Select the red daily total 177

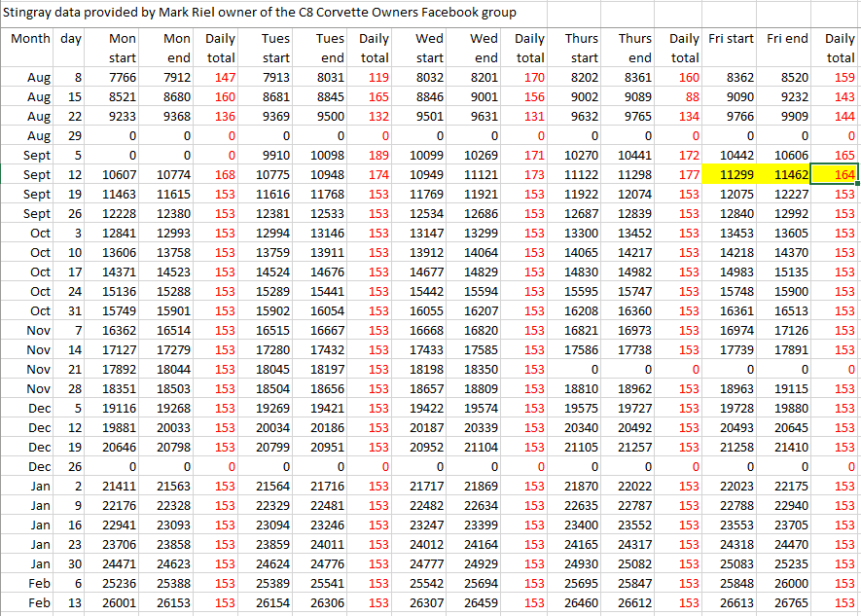click(689, 173)
